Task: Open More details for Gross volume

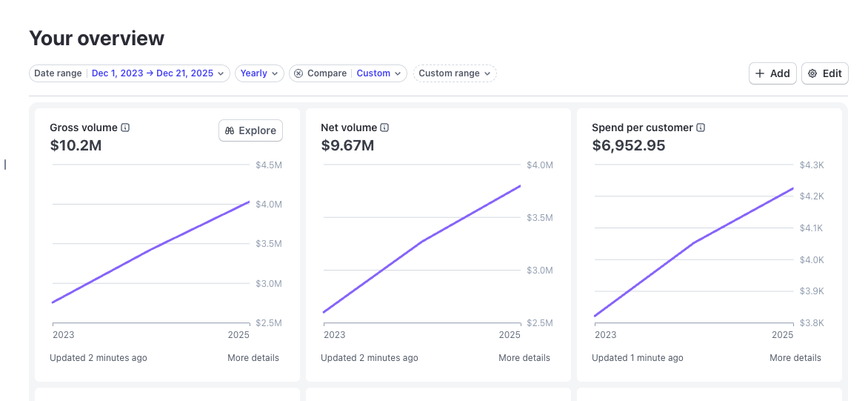Action: click(x=253, y=358)
